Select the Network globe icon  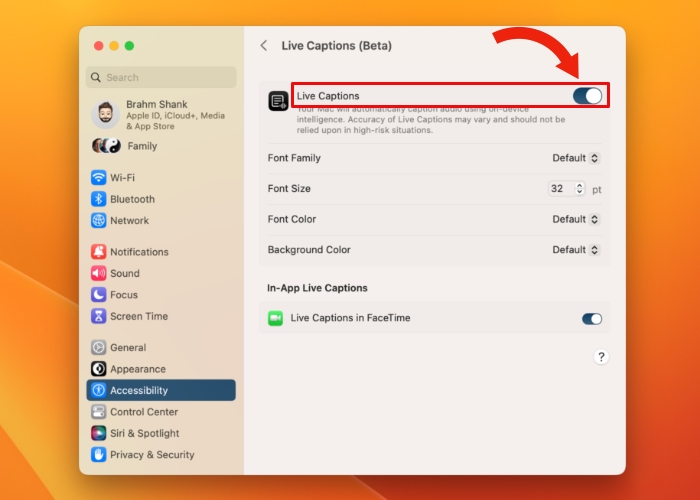coord(99,220)
